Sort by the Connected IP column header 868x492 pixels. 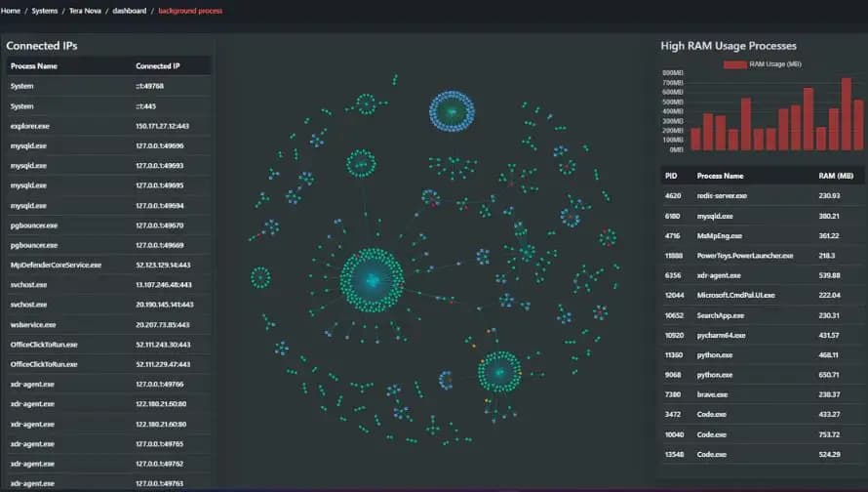click(x=157, y=66)
